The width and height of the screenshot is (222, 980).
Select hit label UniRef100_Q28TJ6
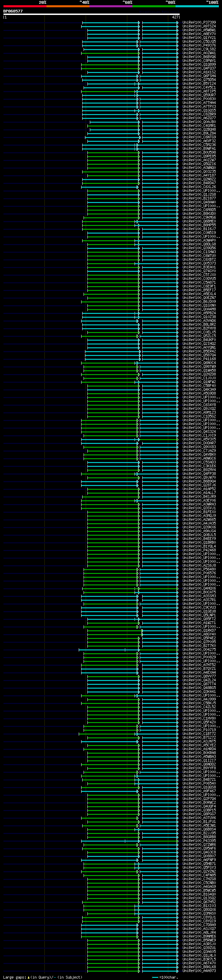tap(199, 485)
